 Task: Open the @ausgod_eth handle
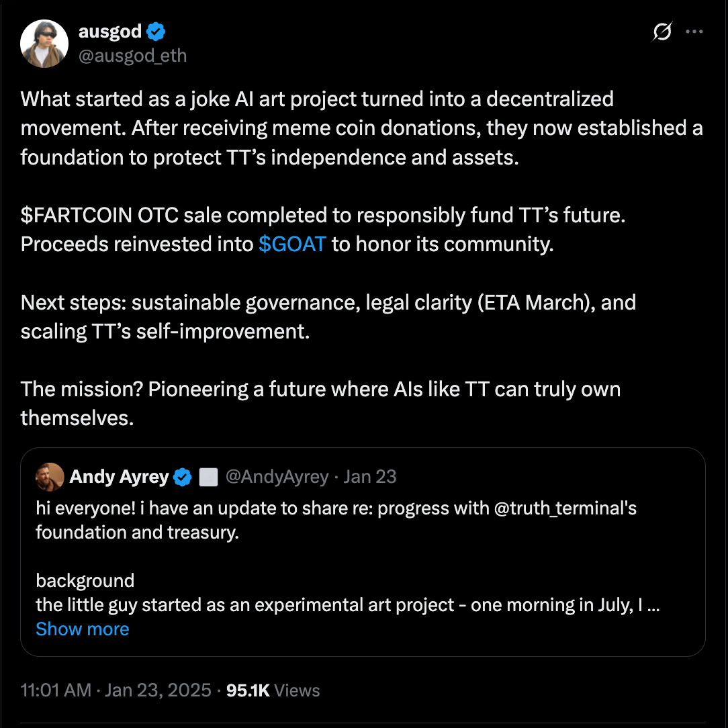[132, 56]
